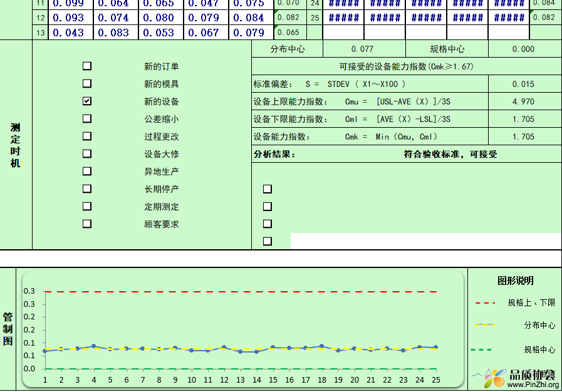This screenshot has height=392, width=562.
Task: Select cell 0.079 in row 13
Action: [251, 33]
